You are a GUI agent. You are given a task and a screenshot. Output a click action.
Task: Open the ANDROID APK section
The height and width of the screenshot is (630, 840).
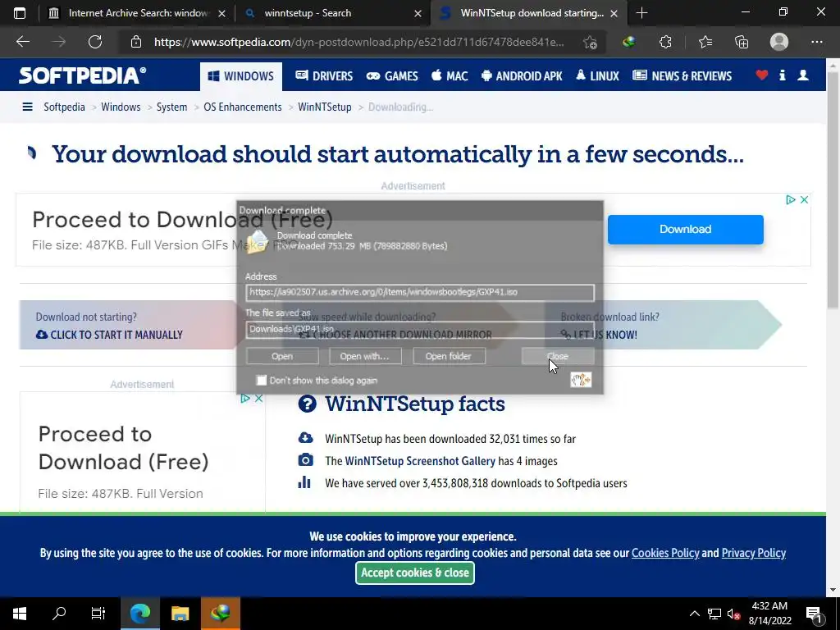[522, 76]
